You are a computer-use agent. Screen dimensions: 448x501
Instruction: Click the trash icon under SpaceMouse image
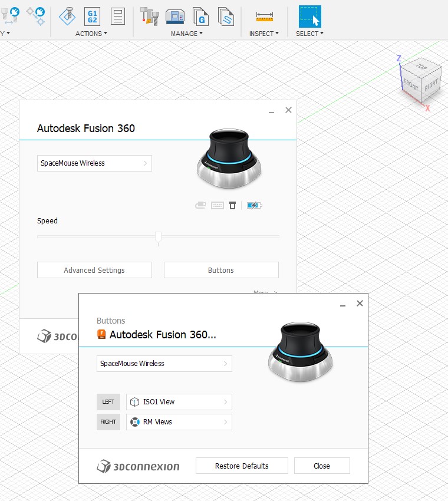click(232, 206)
